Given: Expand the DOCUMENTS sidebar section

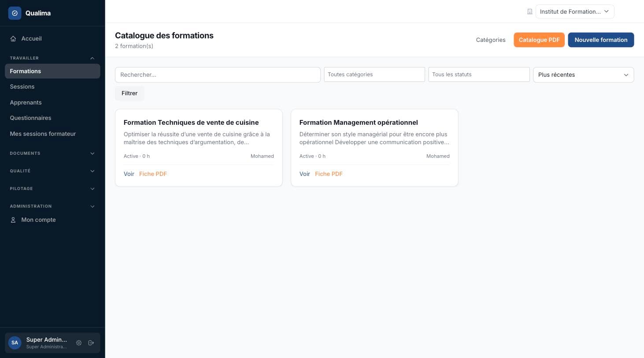Looking at the screenshot, I should coord(52,153).
